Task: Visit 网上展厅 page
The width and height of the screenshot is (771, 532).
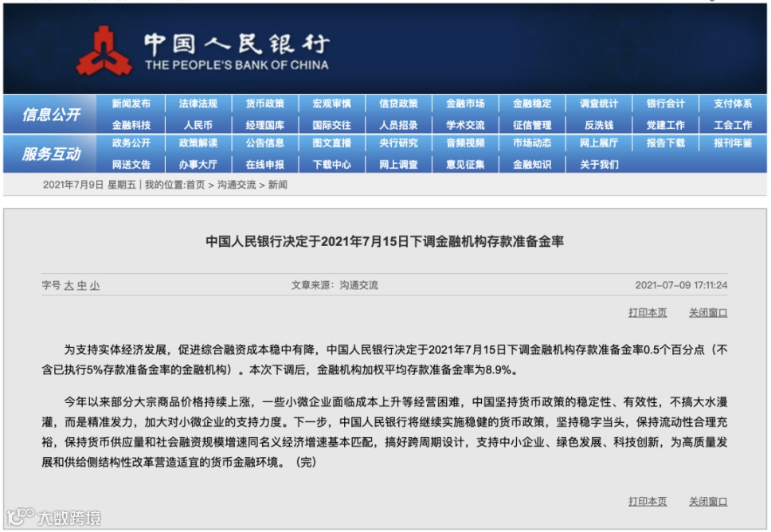Action: click(x=599, y=143)
